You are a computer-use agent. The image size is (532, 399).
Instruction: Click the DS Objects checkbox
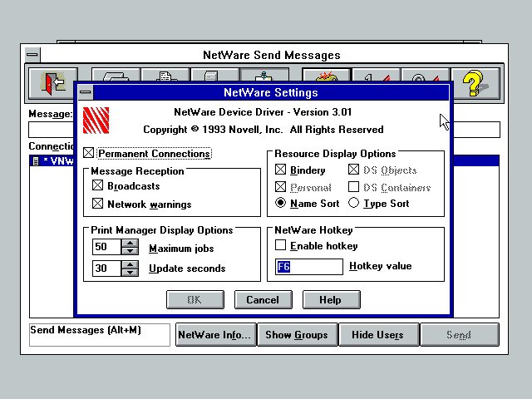tap(353, 170)
